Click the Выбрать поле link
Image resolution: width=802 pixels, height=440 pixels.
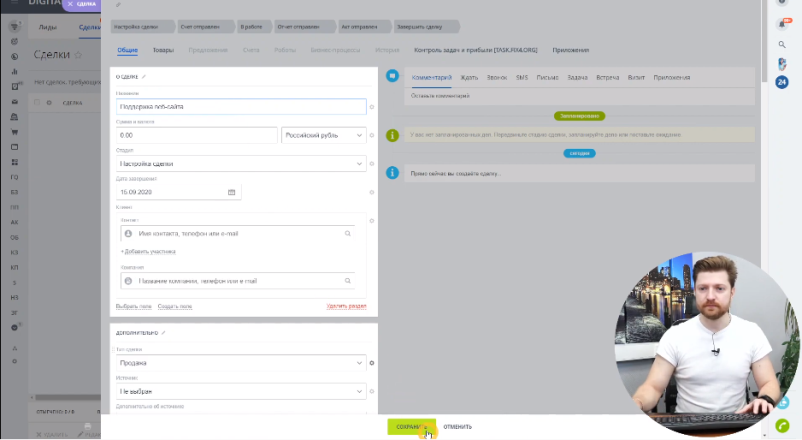pyautogui.click(x=133, y=306)
